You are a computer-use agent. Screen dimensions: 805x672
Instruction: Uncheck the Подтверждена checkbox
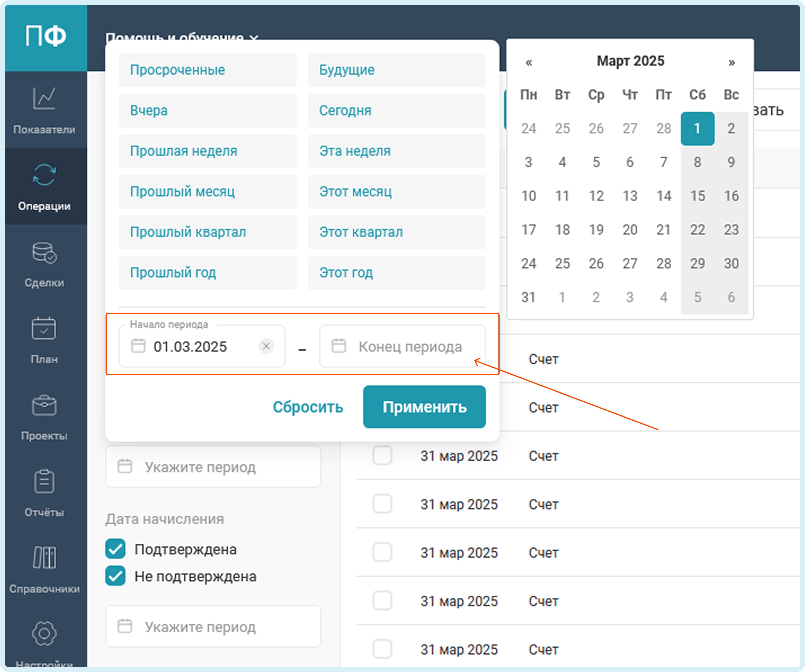pos(115,549)
